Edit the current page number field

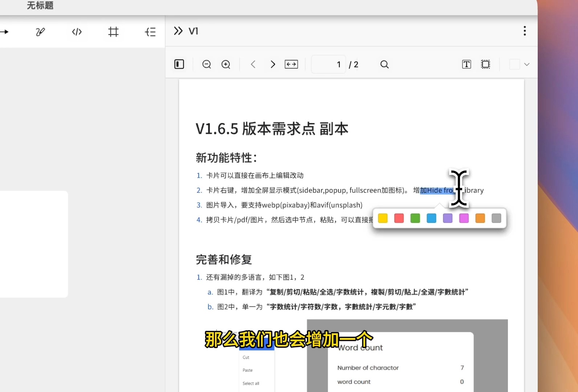click(329, 64)
